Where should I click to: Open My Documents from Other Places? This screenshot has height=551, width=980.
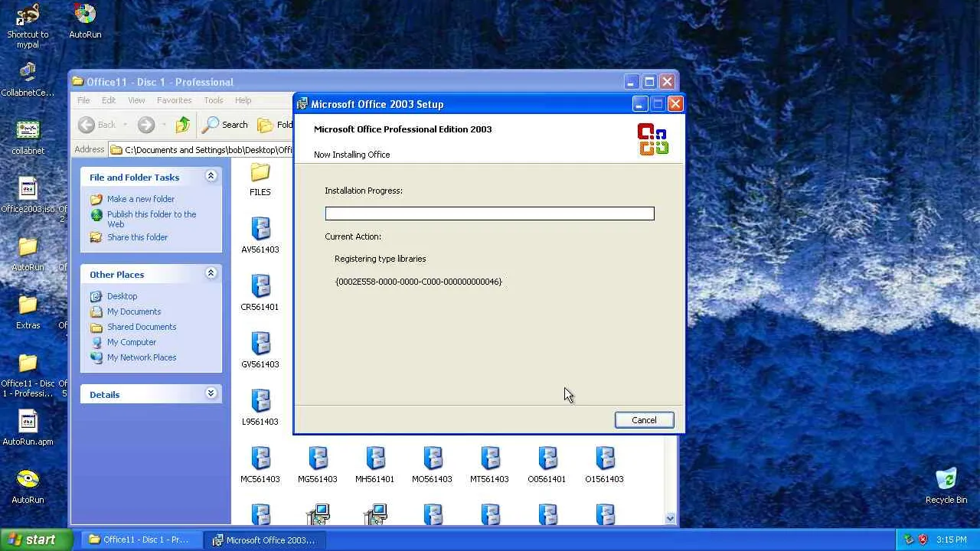(x=134, y=311)
